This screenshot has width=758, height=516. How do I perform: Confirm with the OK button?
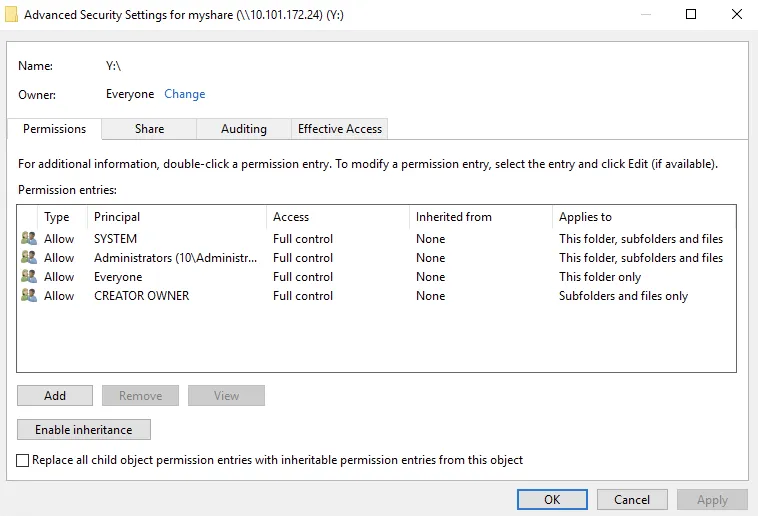point(552,499)
